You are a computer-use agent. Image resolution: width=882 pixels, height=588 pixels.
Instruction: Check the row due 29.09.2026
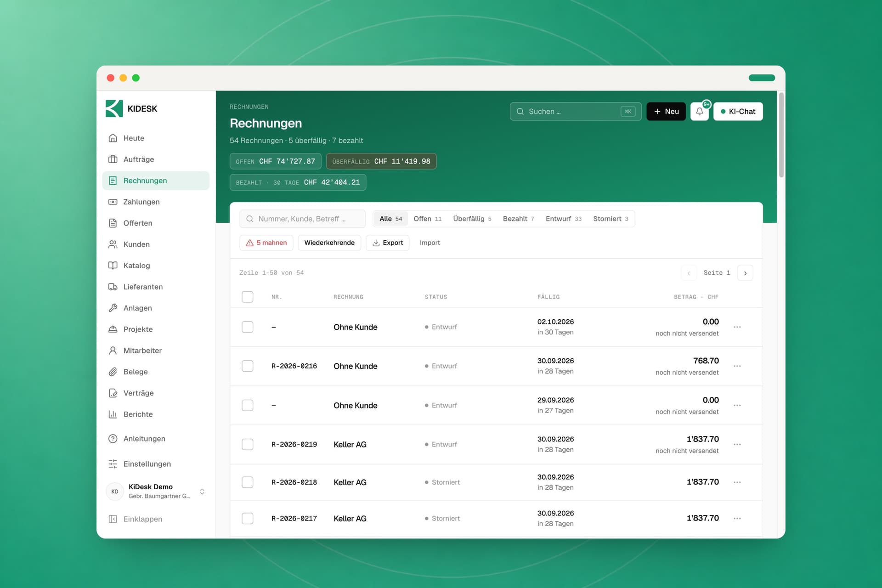pos(248,405)
